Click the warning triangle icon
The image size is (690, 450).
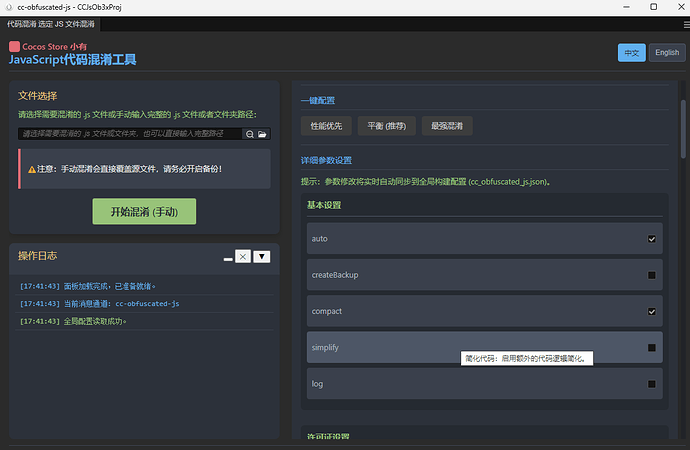click(x=32, y=169)
